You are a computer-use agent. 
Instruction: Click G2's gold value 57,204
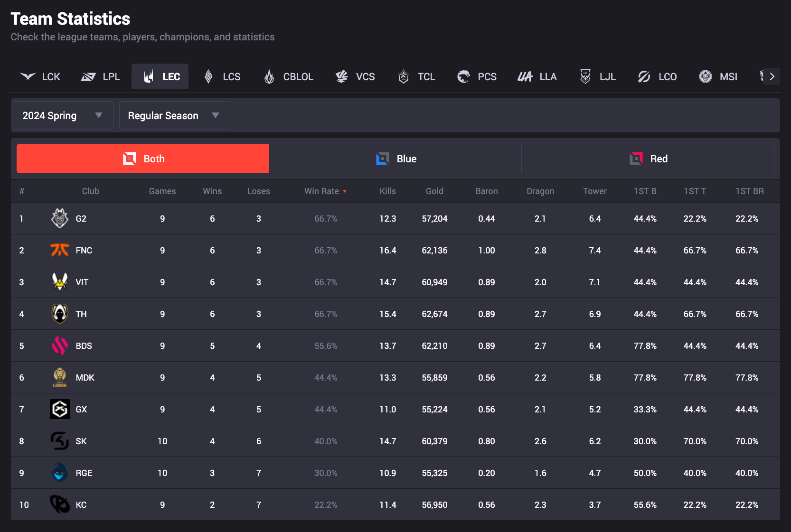click(x=434, y=218)
